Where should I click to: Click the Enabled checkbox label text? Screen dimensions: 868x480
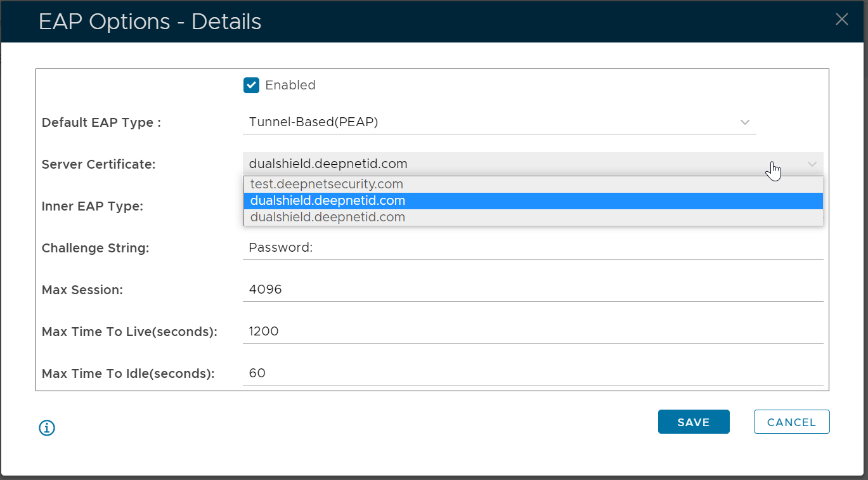(x=290, y=85)
